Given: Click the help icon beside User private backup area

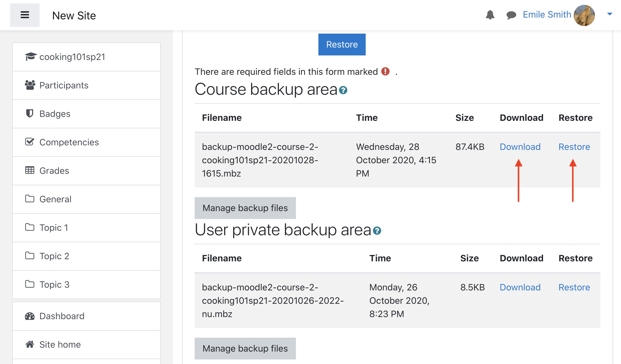Looking at the screenshot, I should pos(377,231).
